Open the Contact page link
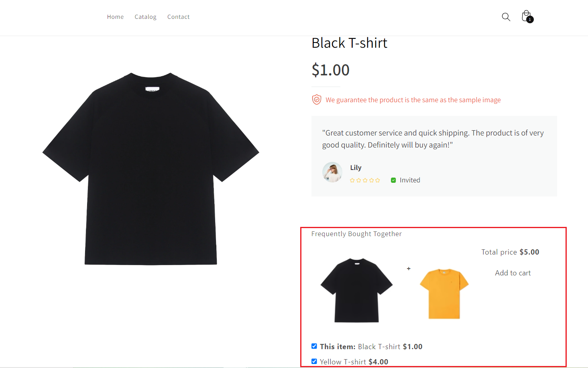The image size is (588, 368). click(x=178, y=17)
